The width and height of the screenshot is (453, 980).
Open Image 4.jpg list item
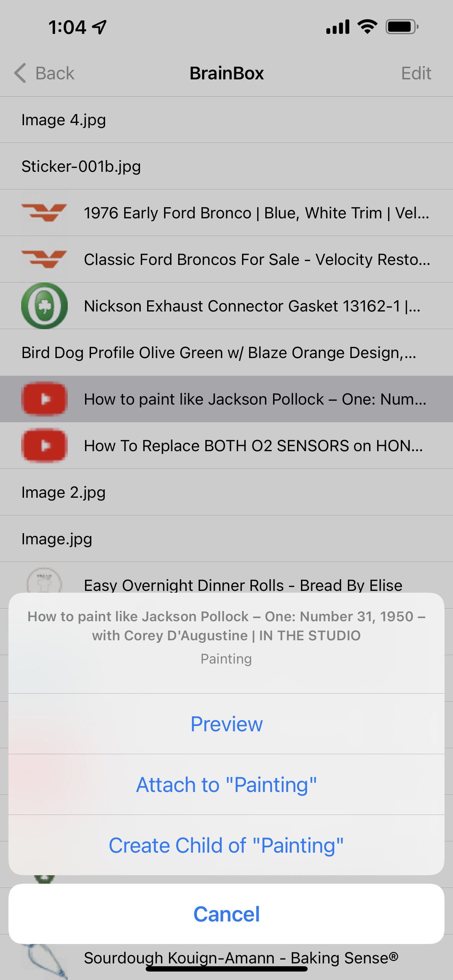pos(64,120)
